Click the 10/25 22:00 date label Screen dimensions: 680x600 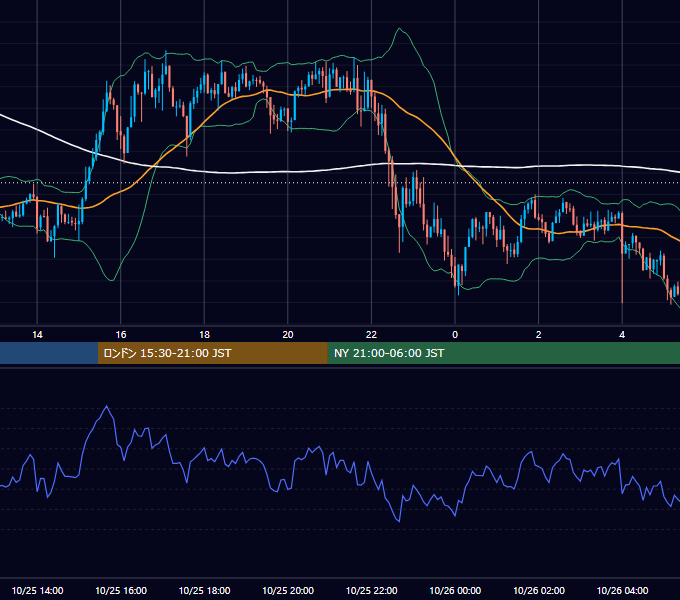371,590
